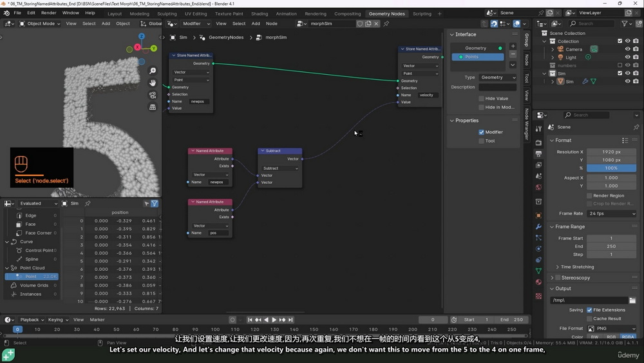Open the Frame Rate 24 fps dropdown
This screenshot has width=644, height=363.
pos(612,214)
